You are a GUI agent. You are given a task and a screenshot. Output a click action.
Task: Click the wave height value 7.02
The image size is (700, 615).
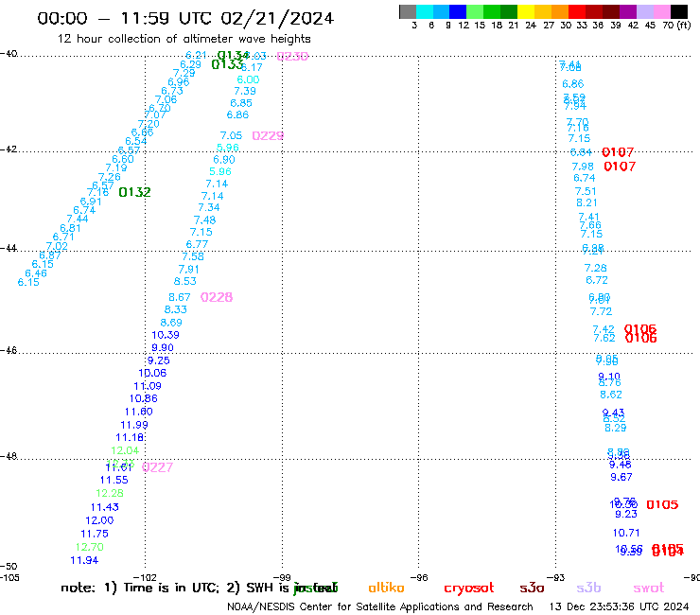(x=57, y=246)
